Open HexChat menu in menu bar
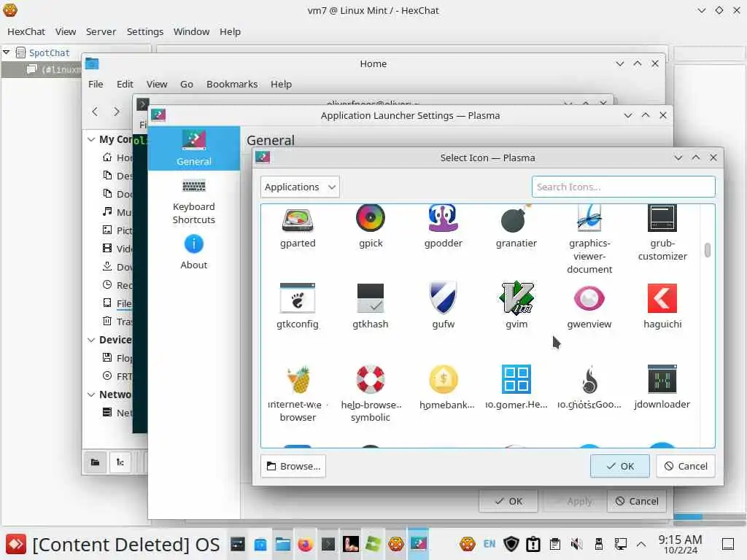 point(26,31)
